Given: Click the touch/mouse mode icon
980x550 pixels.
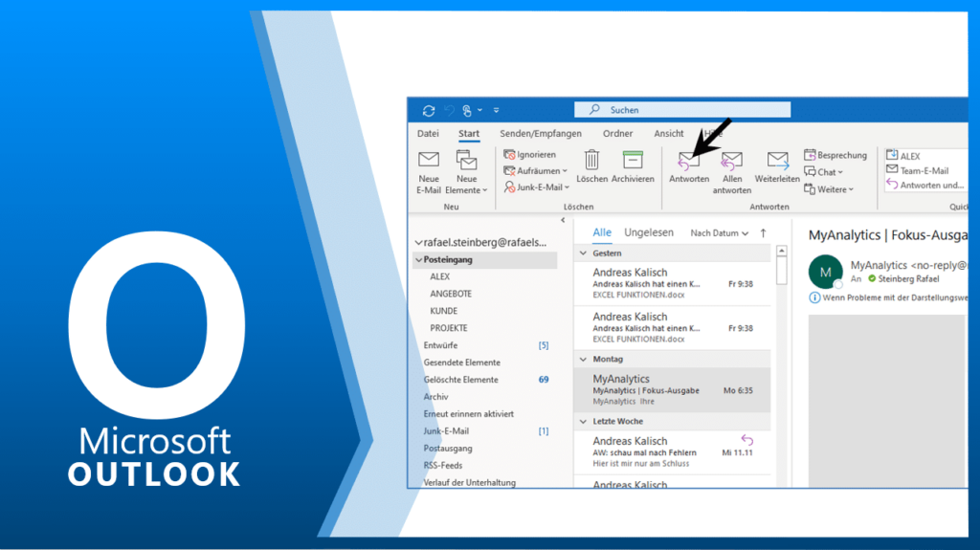Looking at the screenshot, I should click(x=467, y=111).
